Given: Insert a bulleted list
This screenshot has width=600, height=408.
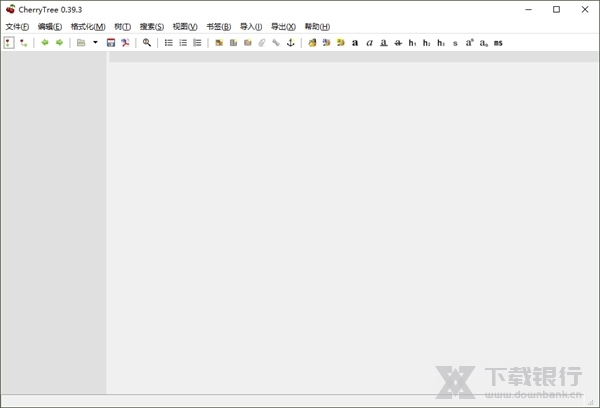Looking at the screenshot, I should 168,43.
